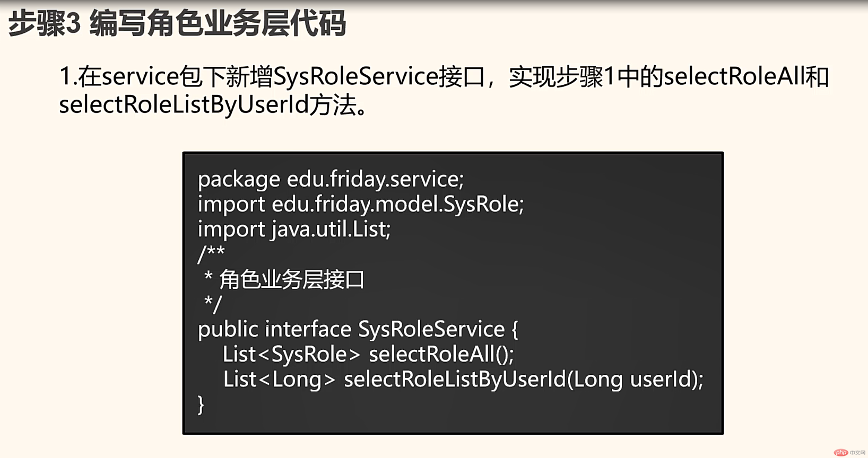The width and height of the screenshot is (868, 458).
Task: Click the slide heading 步骤3 编写角色业务层代码
Action: (x=177, y=24)
